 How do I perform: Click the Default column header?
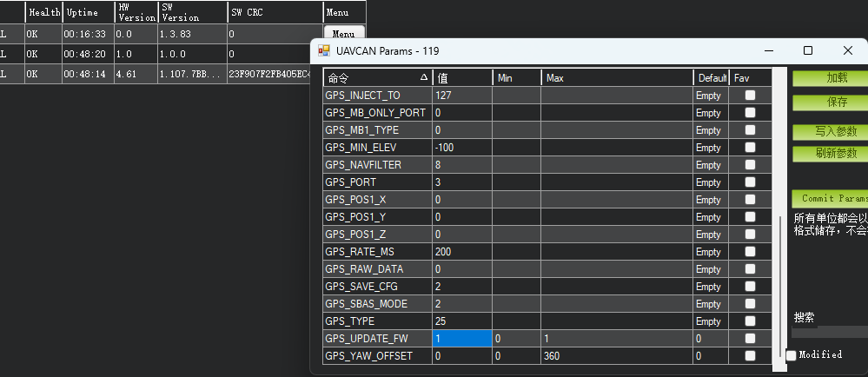712,77
